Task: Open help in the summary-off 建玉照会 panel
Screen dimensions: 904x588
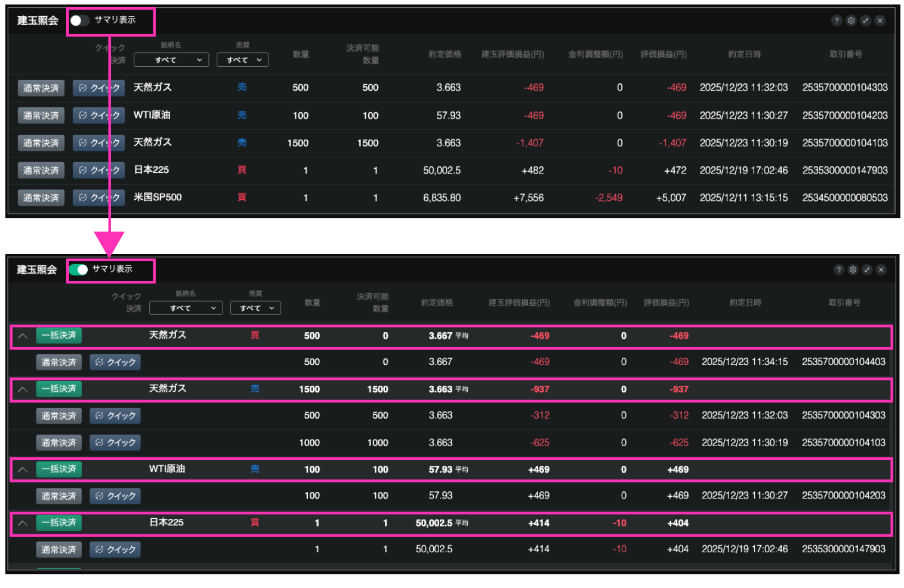Action: point(837,21)
